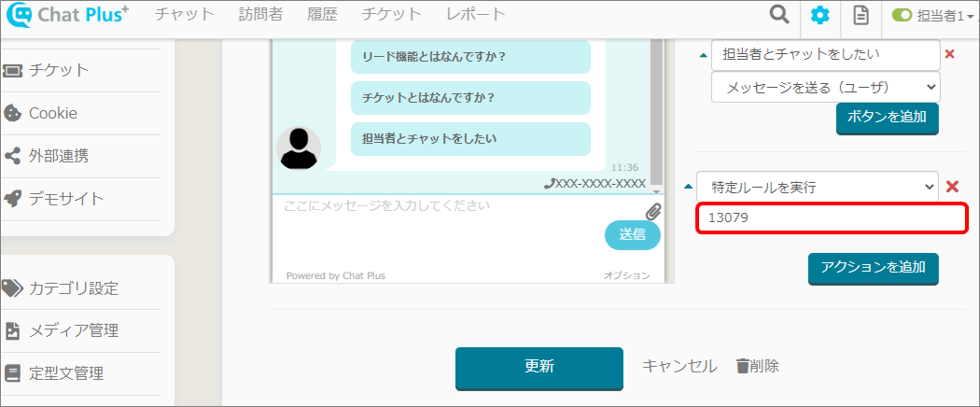This screenshot has height=407, width=980.
Task: Click the 削除 trash link
Action: (x=758, y=366)
